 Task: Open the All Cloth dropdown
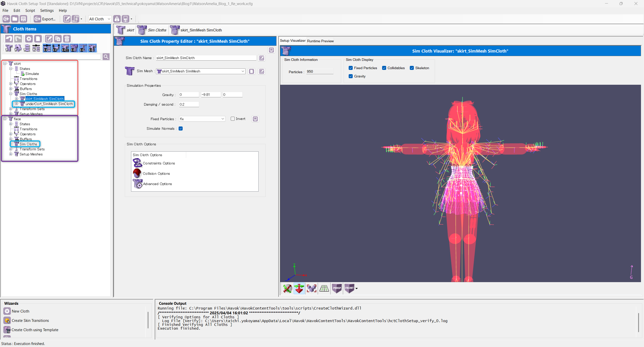pyautogui.click(x=100, y=19)
